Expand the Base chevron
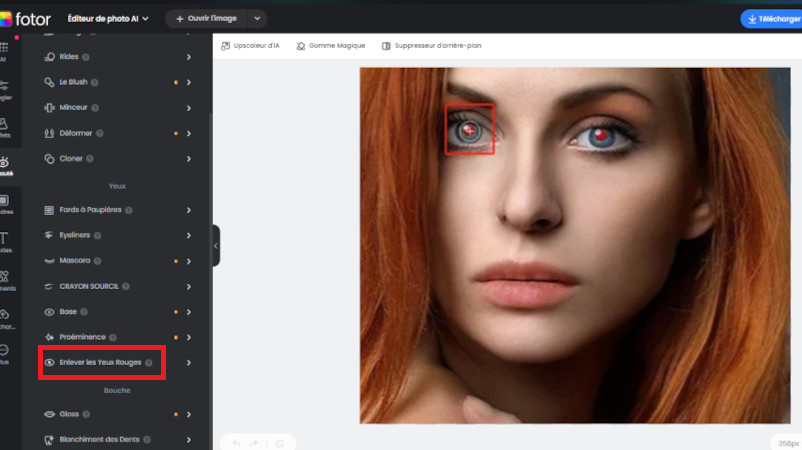802x450 pixels. (189, 312)
